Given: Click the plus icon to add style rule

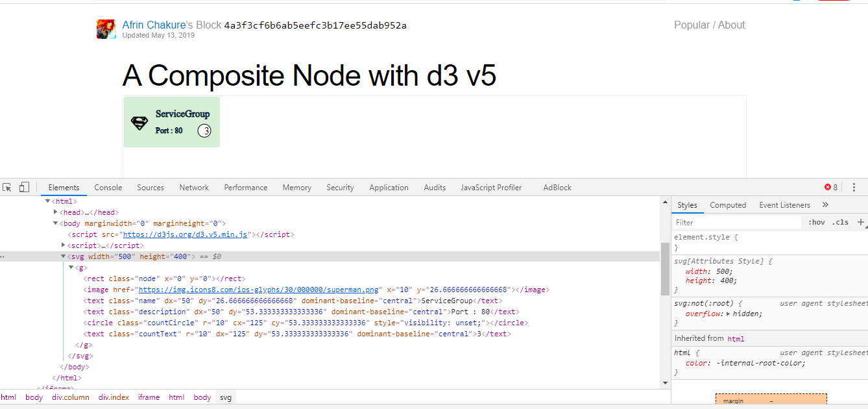Looking at the screenshot, I should (861, 222).
